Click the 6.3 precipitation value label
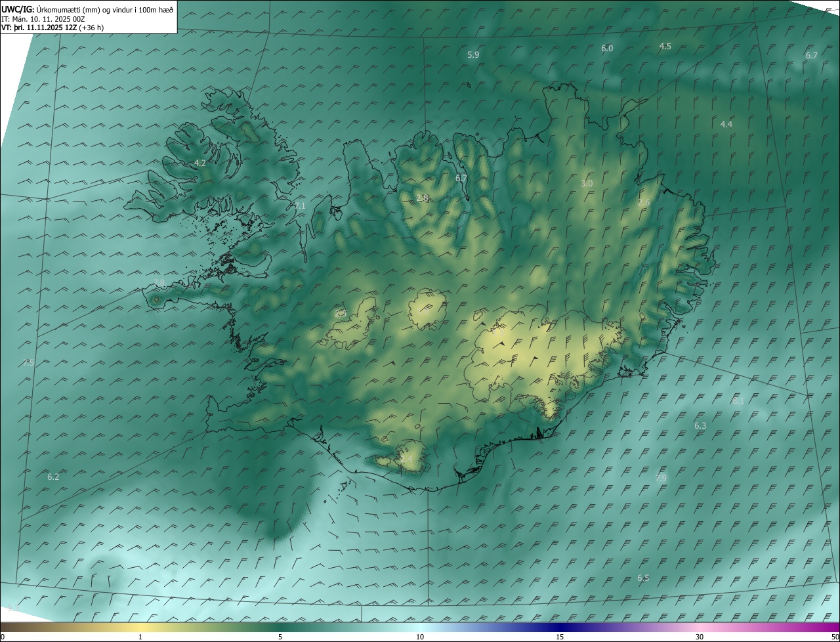The width and height of the screenshot is (840, 642). point(700,426)
